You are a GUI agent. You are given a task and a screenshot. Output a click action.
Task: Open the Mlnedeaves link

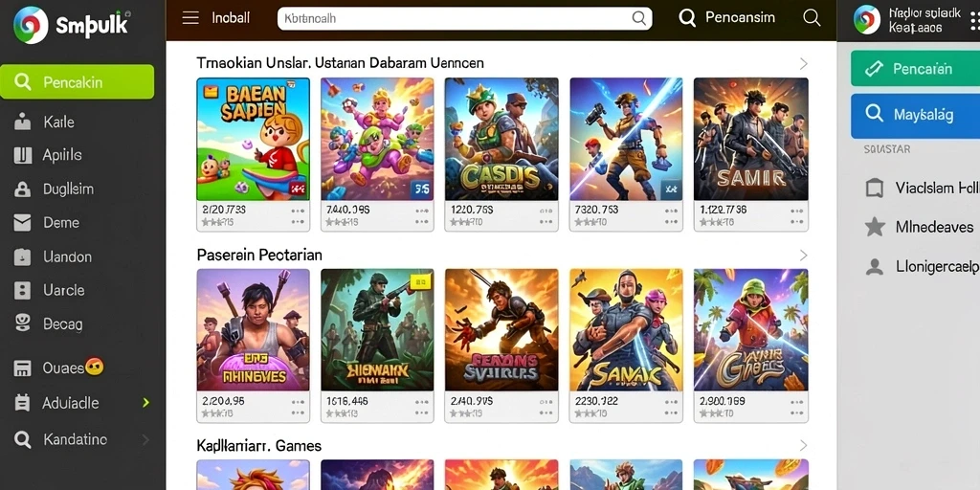[934, 226]
